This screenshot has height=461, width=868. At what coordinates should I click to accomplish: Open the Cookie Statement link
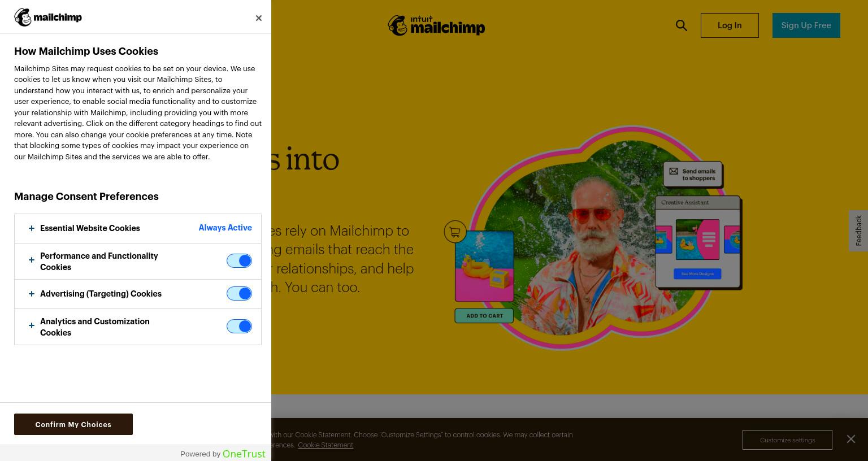(325, 445)
